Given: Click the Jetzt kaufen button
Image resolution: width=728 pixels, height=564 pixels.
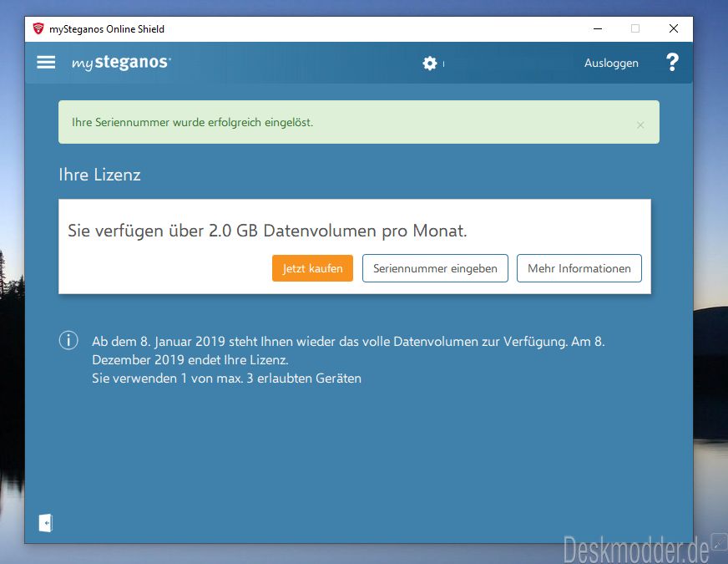Looking at the screenshot, I should tap(312, 268).
